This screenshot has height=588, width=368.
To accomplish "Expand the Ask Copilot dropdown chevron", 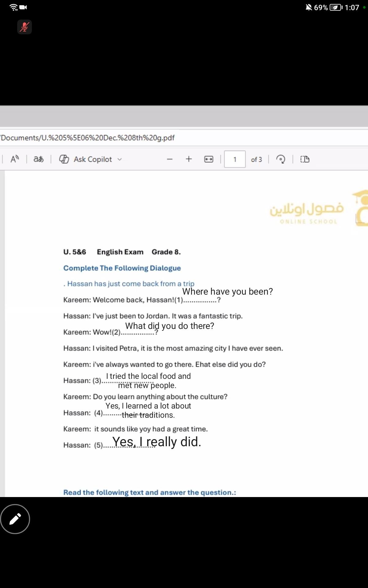I will [x=120, y=159].
